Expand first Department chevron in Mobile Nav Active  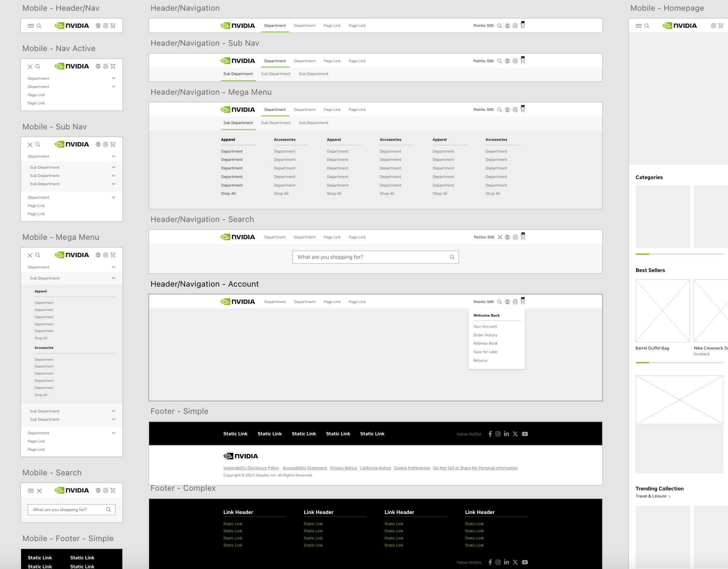(x=113, y=78)
